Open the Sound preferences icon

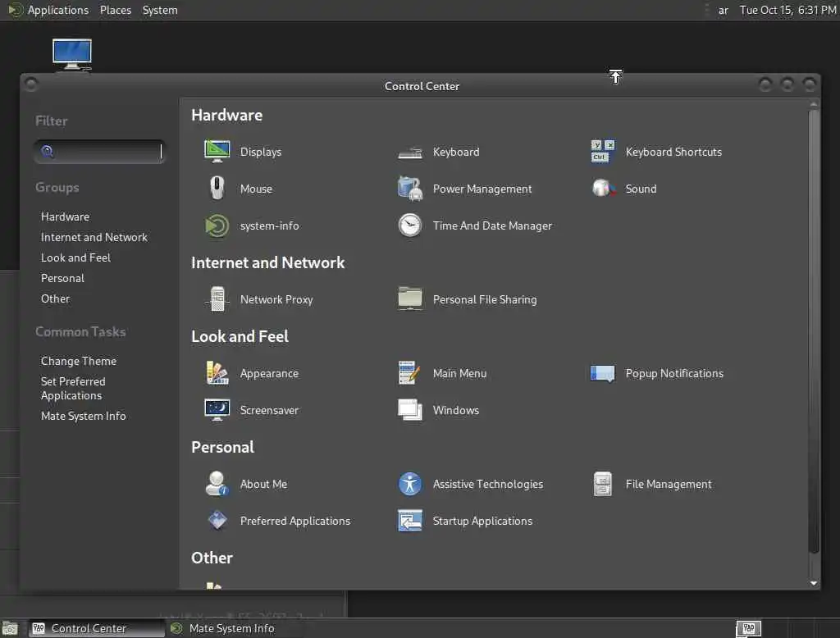point(603,189)
